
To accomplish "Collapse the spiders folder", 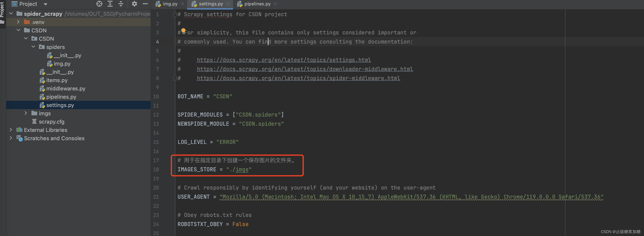I will pyautogui.click(x=33, y=47).
